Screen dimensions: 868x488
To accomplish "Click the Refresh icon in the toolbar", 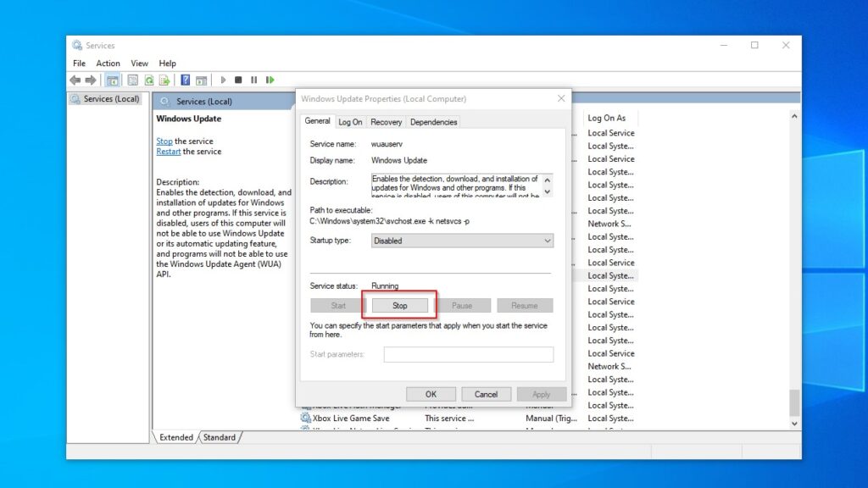I will [x=150, y=80].
